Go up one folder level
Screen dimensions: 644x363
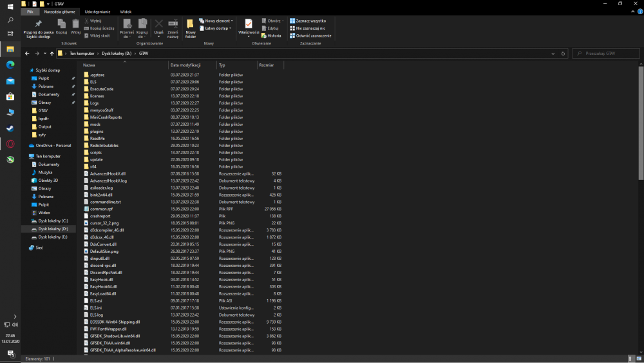click(x=52, y=54)
